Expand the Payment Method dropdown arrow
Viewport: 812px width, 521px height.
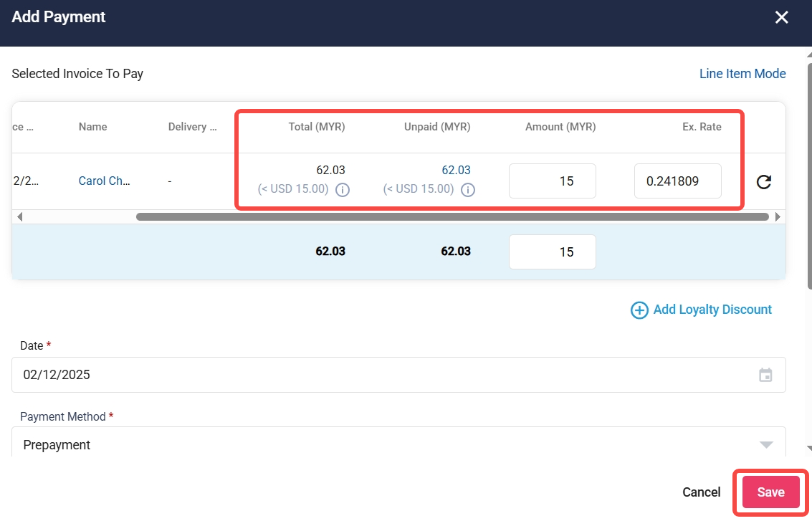pyautogui.click(x=766, y=445)
